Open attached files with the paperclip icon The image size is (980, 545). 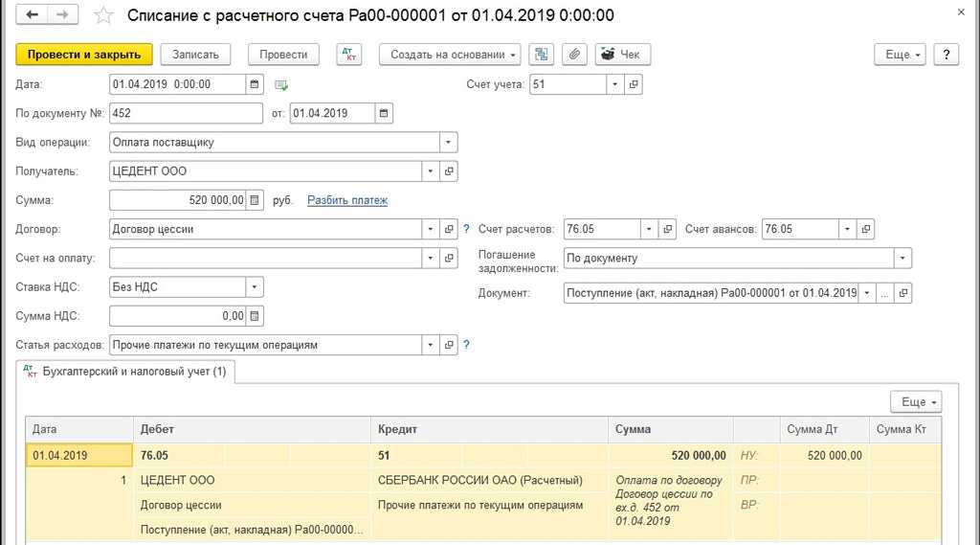[574, 55]
